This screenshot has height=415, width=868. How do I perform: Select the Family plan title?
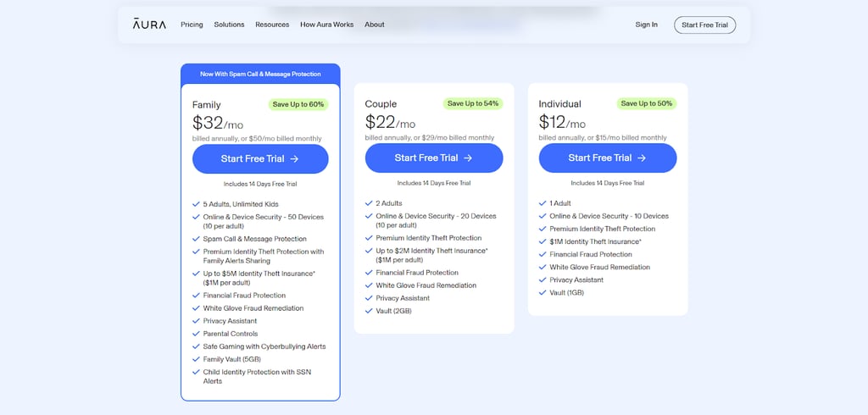pyautogui.click(x=207, y=104)
